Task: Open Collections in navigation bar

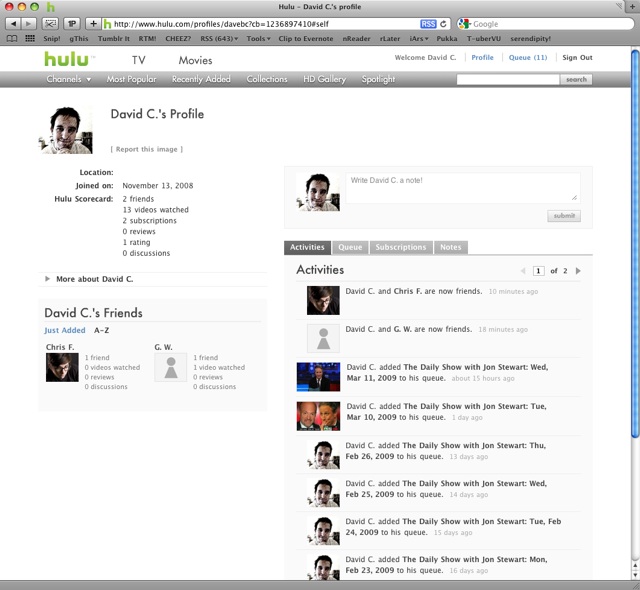Action: click(x=267, y=79)
